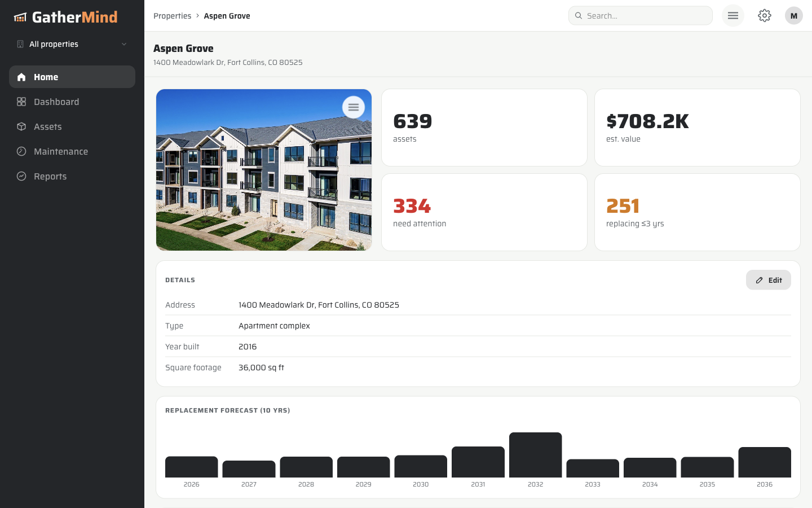The height and width of the screenshot is (508, 812).
Task: Open the property photo options menu
Action: coord(354,107)
